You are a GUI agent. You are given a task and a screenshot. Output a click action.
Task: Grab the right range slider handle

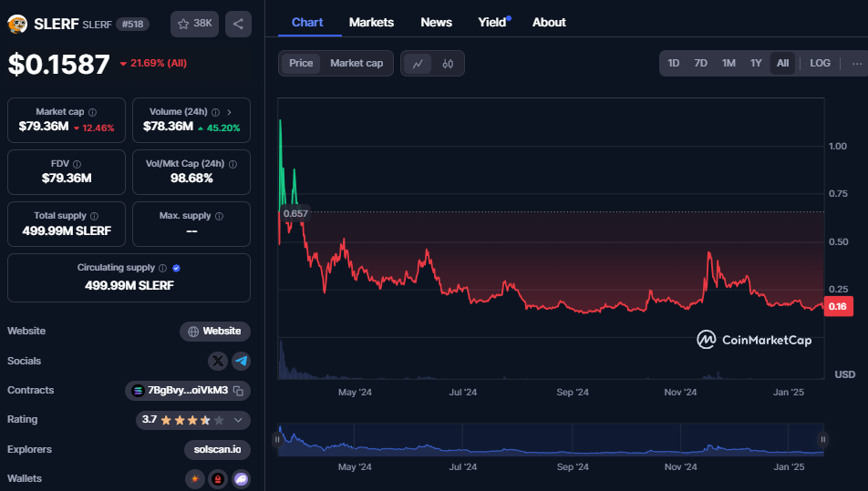click(x=823, y=440)
